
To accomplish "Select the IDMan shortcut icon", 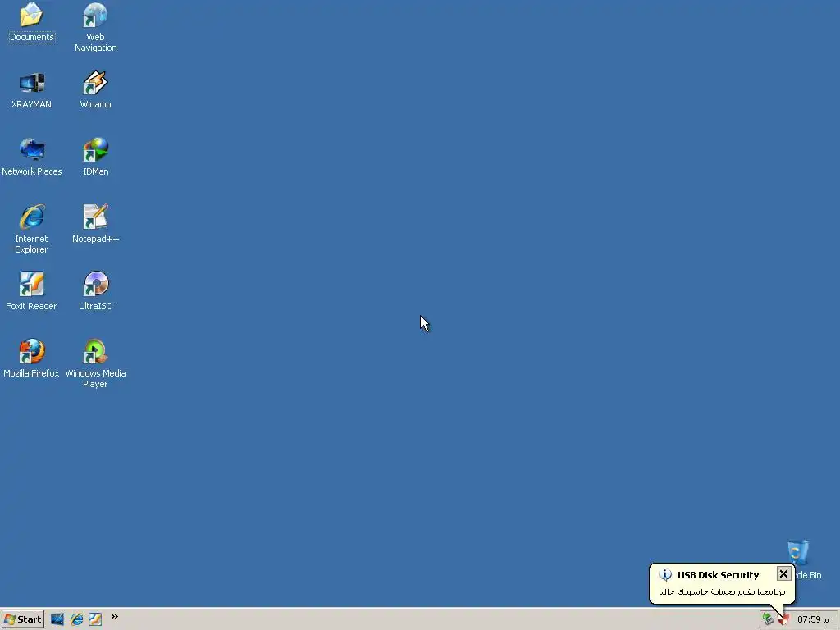I will [95, 150].
